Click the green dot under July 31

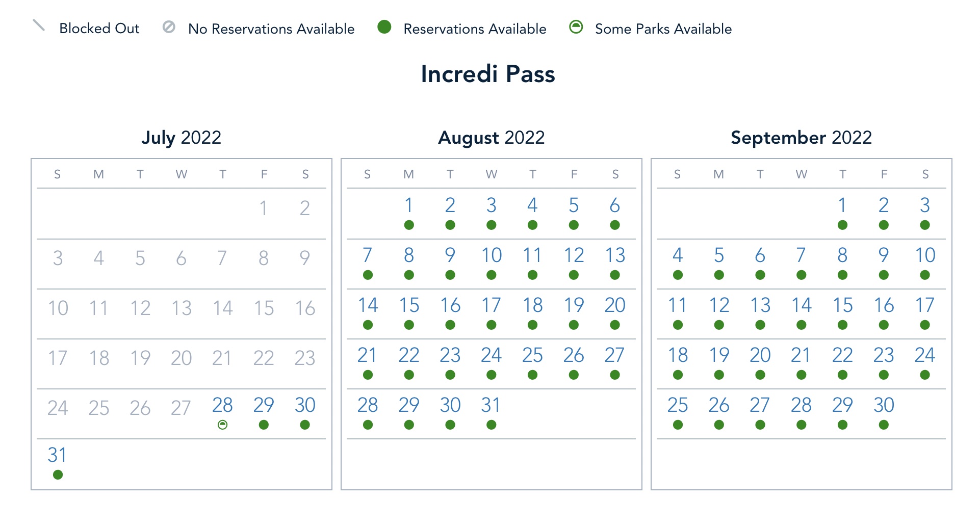[58, 475]
